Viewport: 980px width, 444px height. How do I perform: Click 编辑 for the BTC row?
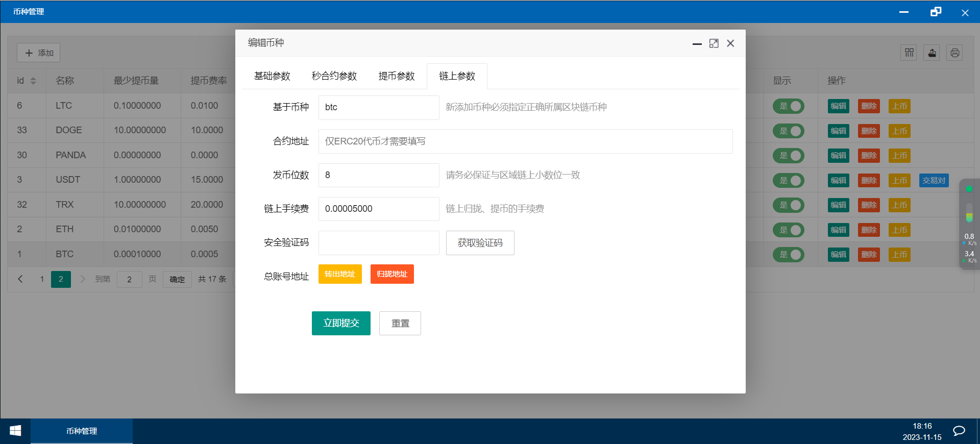(x=839, y=255)
